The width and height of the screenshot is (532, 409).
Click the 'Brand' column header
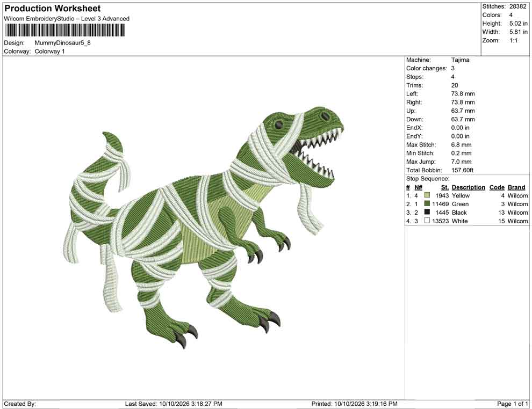[x=516, y=187]
